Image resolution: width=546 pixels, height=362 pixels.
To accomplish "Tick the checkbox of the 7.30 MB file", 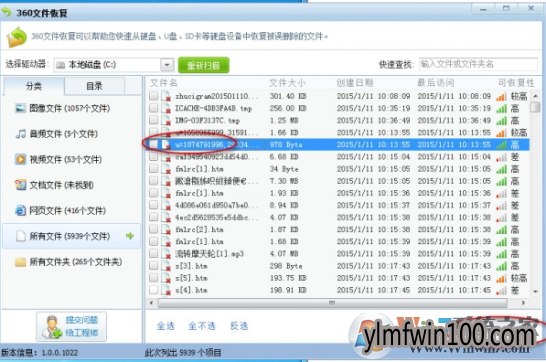I will tap(153, 181).
